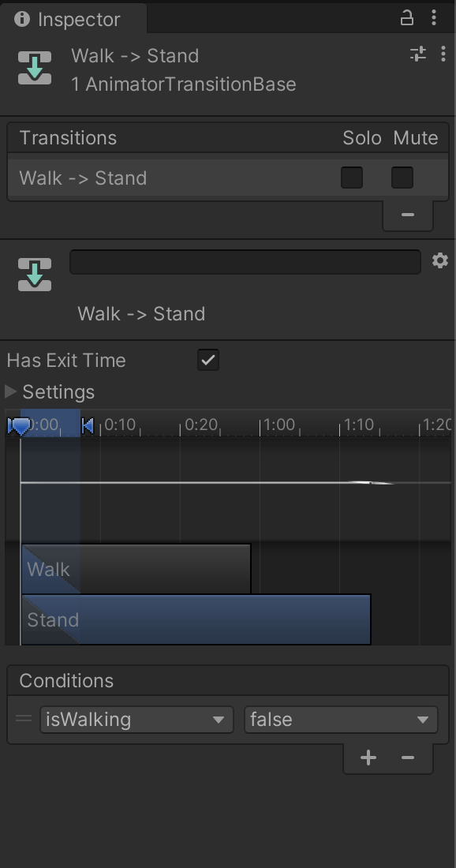Remove the selected condition with minus

point(408,758)
